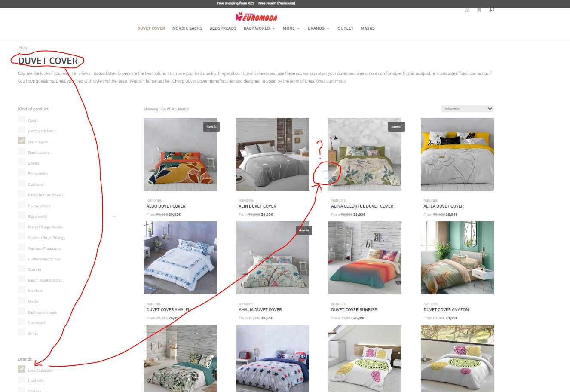570x392 pixels.
Task: Expand the Baby world filter chevron
Action: click(x=115, y=217)
